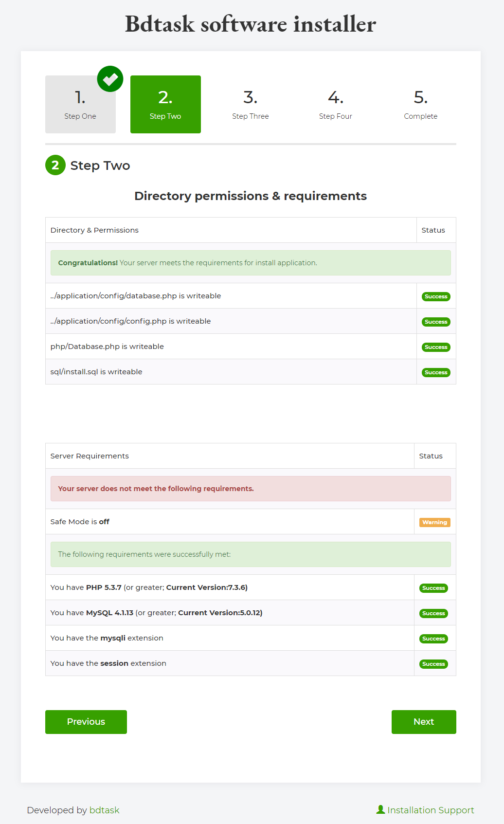Go to the Step One tab
Viewport: 504px width, 824px height.
(80, 104)
